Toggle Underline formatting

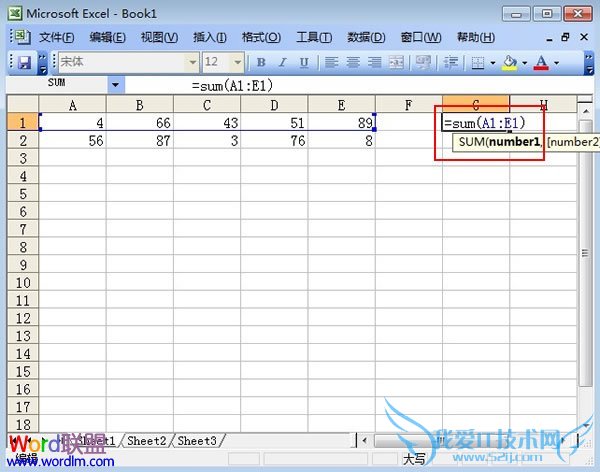pos(304,62)
